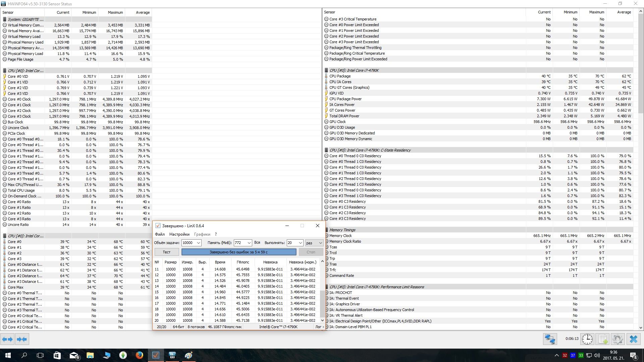This screenshot has width=644, height=362.
Task: Click the Время column header in LinX
Action: click(x=220, y=262)
